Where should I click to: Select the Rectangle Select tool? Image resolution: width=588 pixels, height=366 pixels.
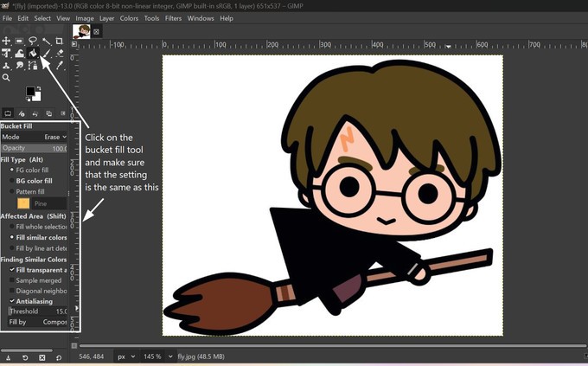tap(19, 41)
